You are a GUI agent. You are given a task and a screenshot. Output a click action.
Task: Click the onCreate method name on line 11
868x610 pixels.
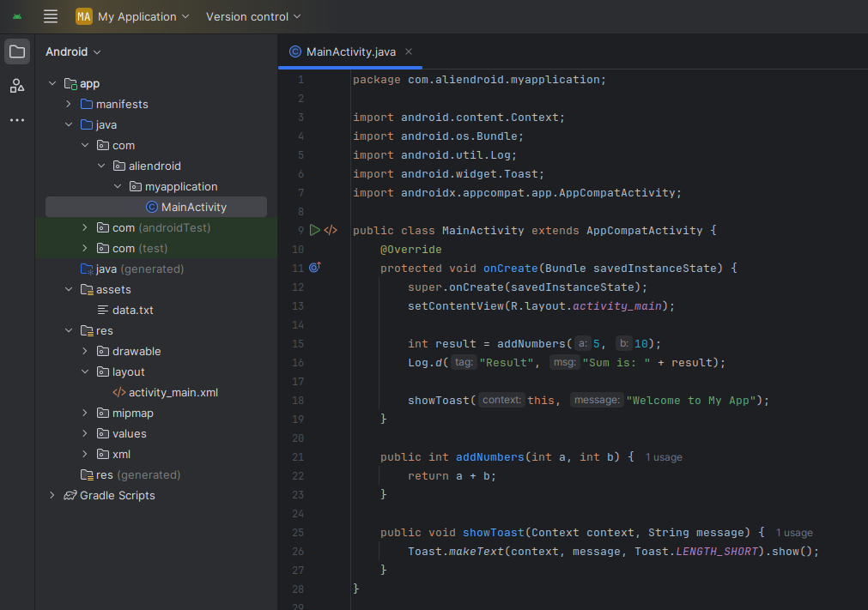click(x=510, y=269)
